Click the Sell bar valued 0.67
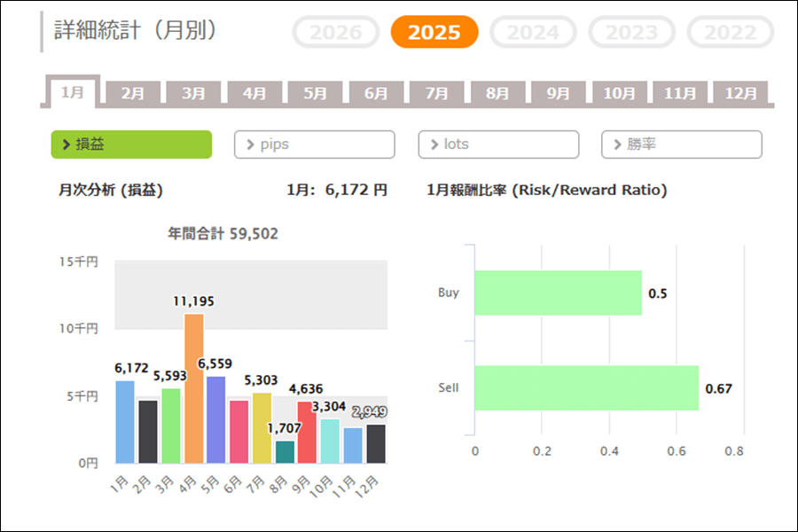The height and width of the screenshot is (532, 798). point(586,387)
